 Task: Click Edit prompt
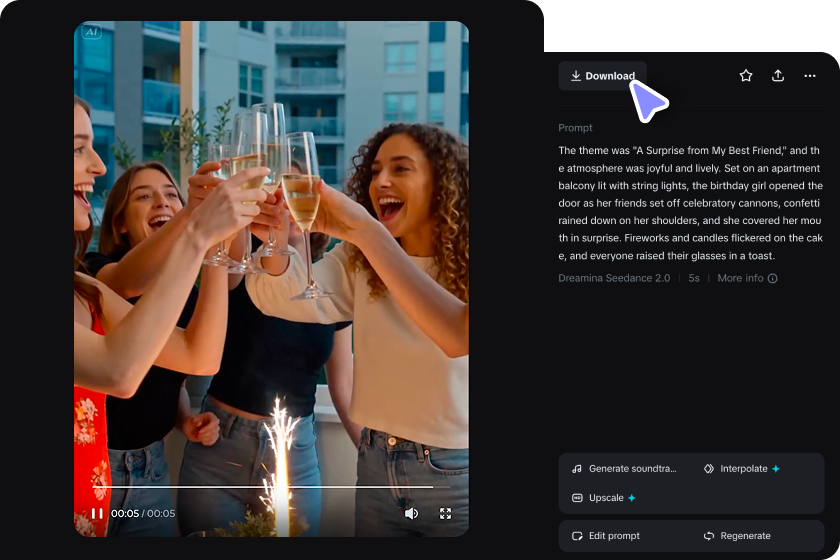(x=606, y=536)
